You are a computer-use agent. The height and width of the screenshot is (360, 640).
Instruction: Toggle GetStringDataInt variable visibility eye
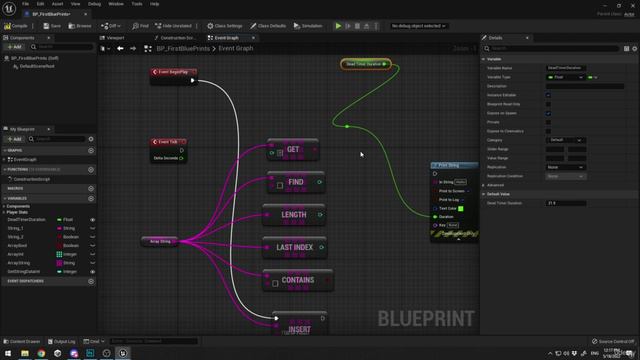coord(93,271)
